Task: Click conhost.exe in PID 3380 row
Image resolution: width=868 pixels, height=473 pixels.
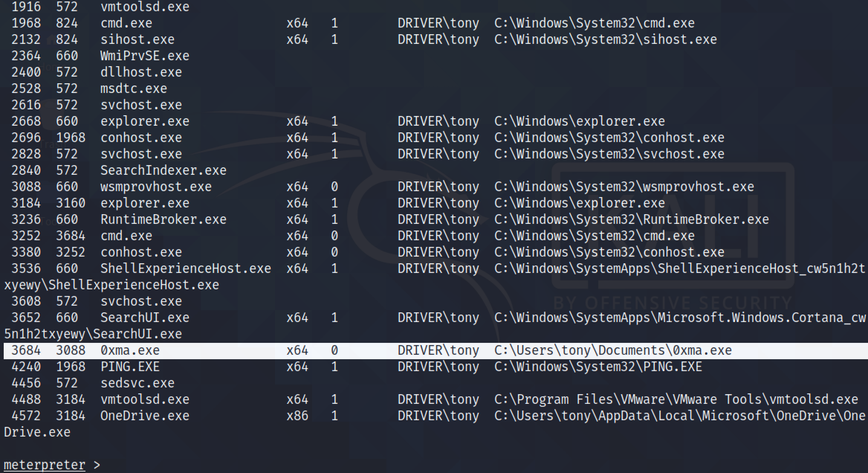Action: (x=141, y=252)
